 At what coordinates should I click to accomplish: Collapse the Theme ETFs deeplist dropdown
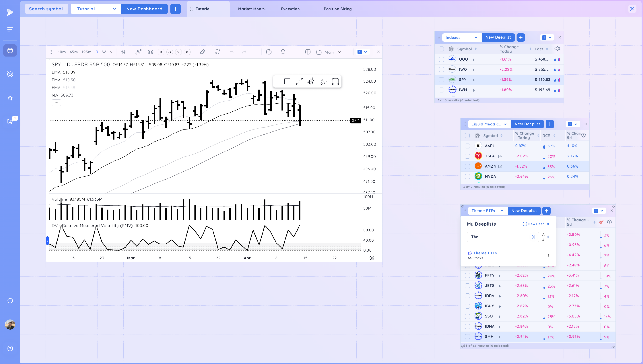click(487, 211)
